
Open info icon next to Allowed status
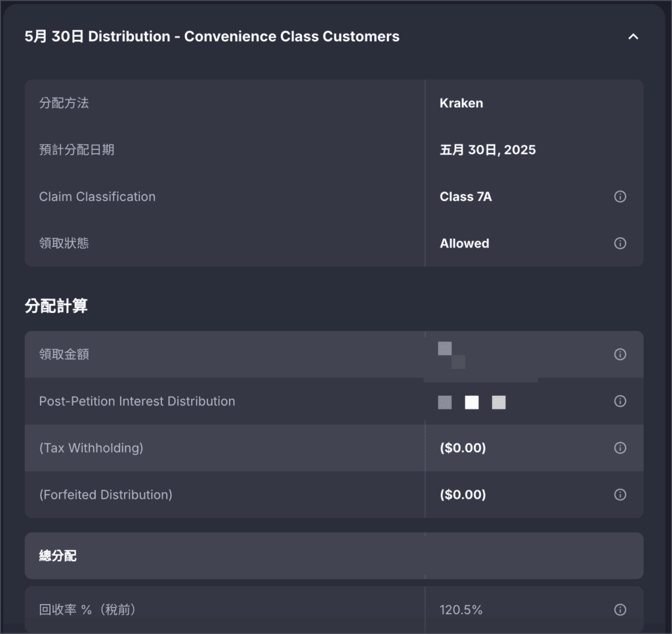click(619, 243)
